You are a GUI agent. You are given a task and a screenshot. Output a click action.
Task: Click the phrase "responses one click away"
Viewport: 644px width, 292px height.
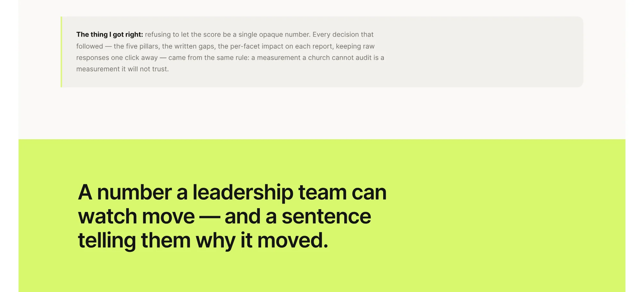click(x=117, y=58)
